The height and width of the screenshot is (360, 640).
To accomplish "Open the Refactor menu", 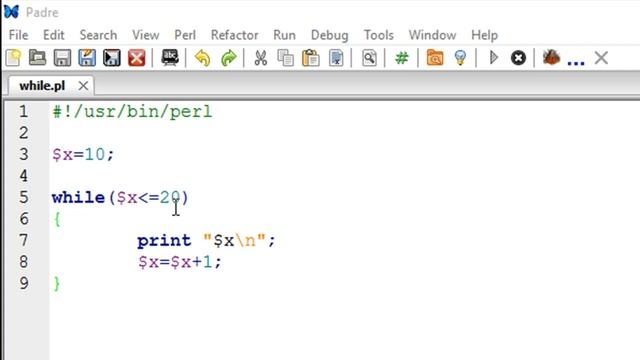I will [235, 35].
